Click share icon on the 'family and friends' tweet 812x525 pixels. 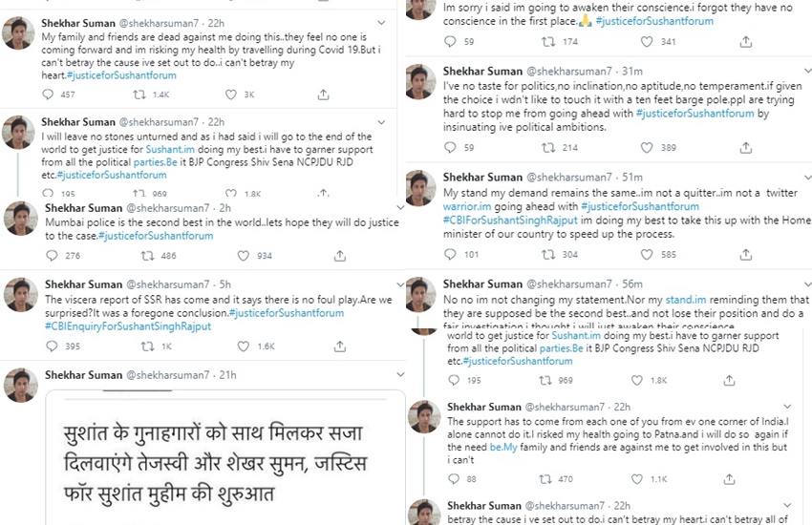pos(323,94)
